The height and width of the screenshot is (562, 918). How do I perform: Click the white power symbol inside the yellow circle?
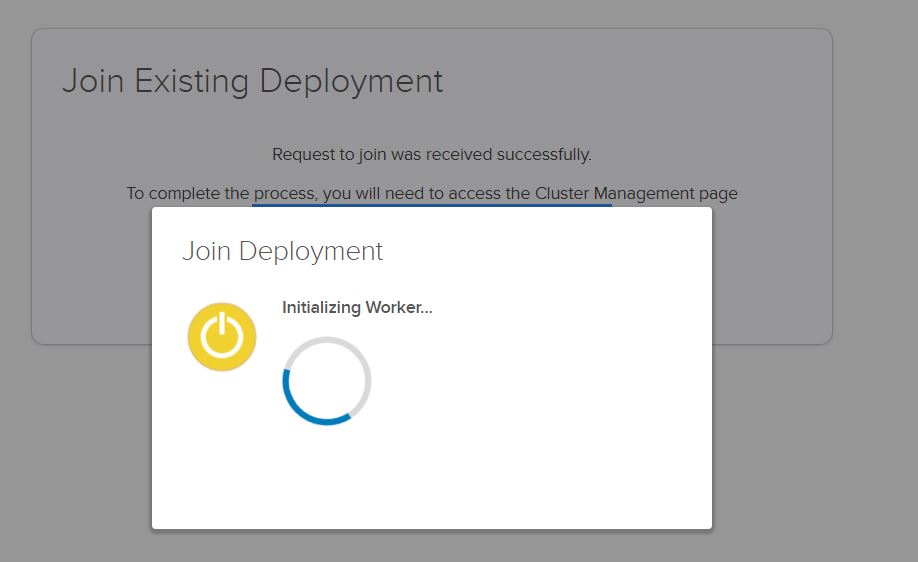[222, 337]
